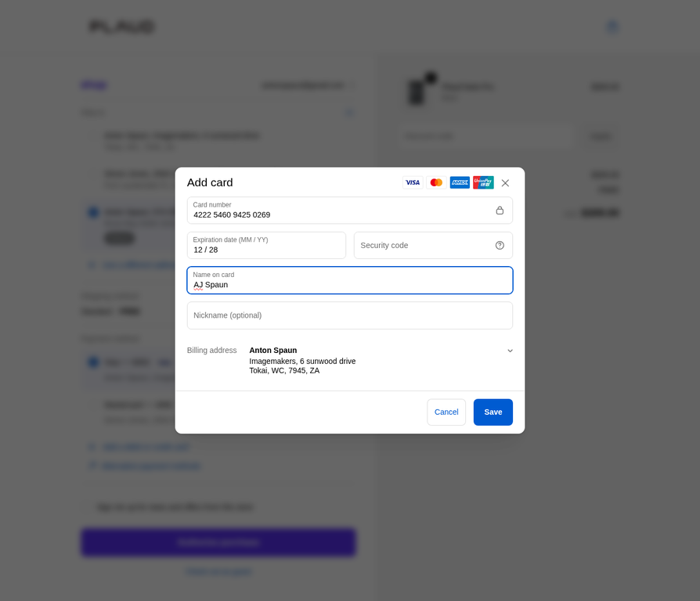Click the purple complete purchase button
This screenshot has height=601, width=700.
pyautogui.click(x=218, y=542)
